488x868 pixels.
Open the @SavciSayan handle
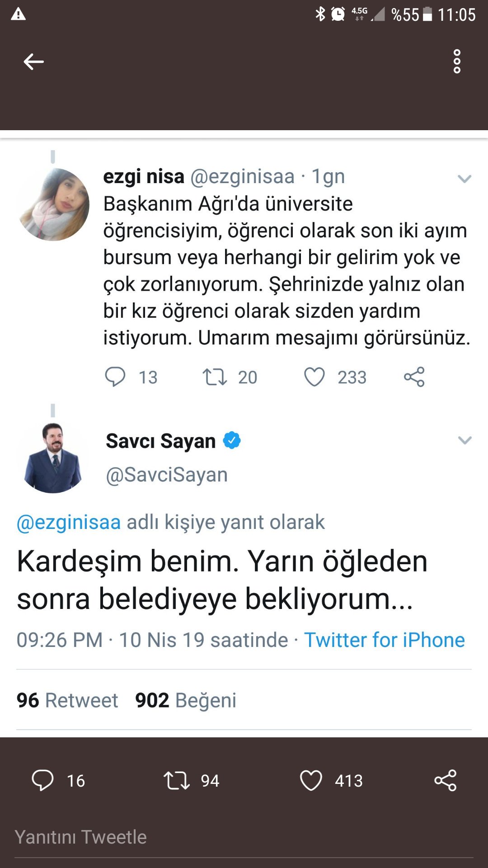(x=167, y=475)
